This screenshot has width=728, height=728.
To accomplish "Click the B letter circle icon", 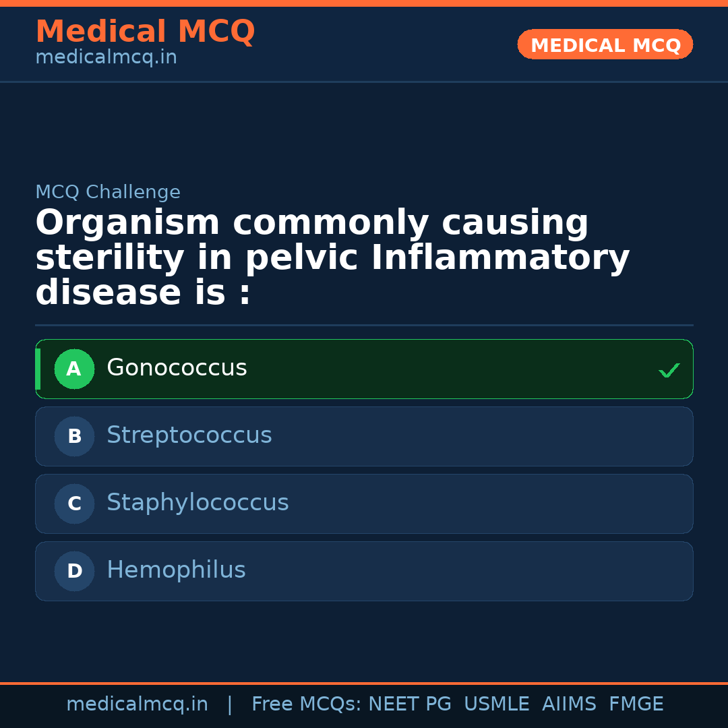I will 74,437.
